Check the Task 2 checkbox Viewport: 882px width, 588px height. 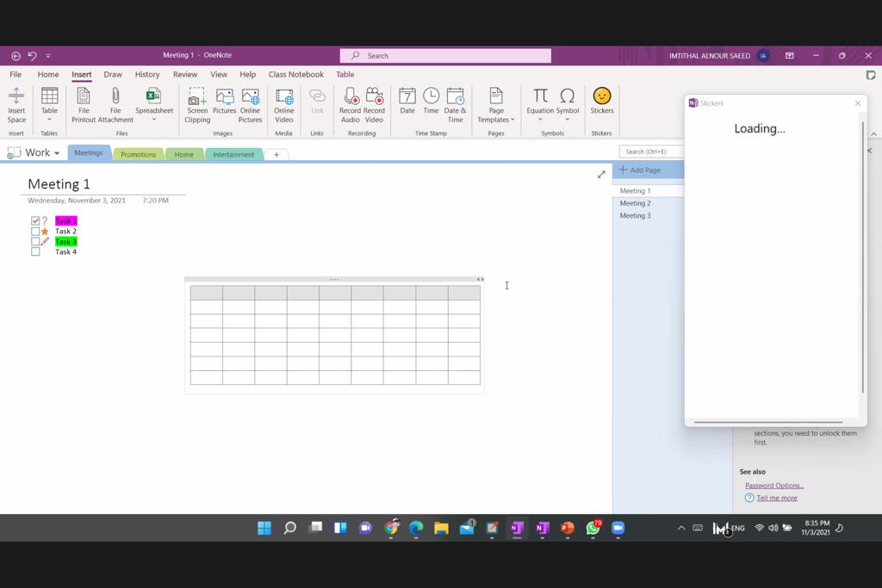pyautogui.click(x=35, y=232)
